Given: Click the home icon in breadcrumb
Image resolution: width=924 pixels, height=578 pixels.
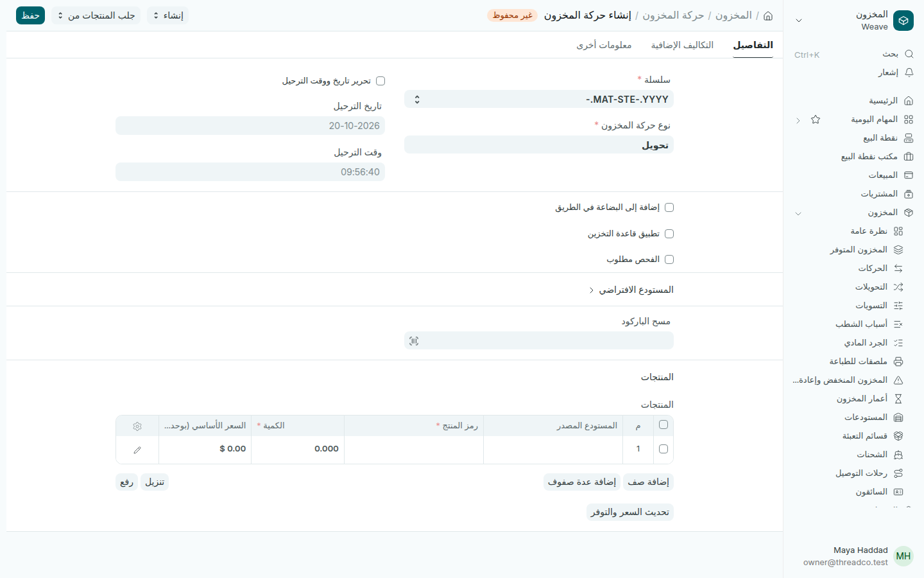Looking at the screenshot, I should click(x=768, y=15).
